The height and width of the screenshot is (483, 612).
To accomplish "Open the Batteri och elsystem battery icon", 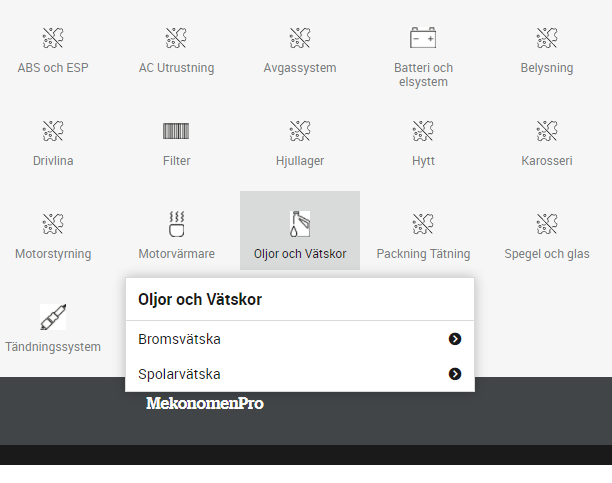I will [x=423, y=37].
